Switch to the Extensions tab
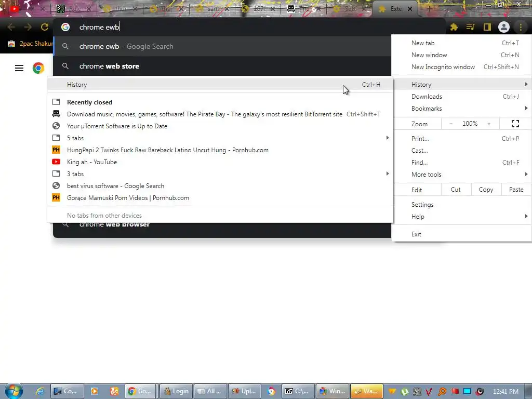This screenshot has height=399, width=532. click(x=395, y=9)
